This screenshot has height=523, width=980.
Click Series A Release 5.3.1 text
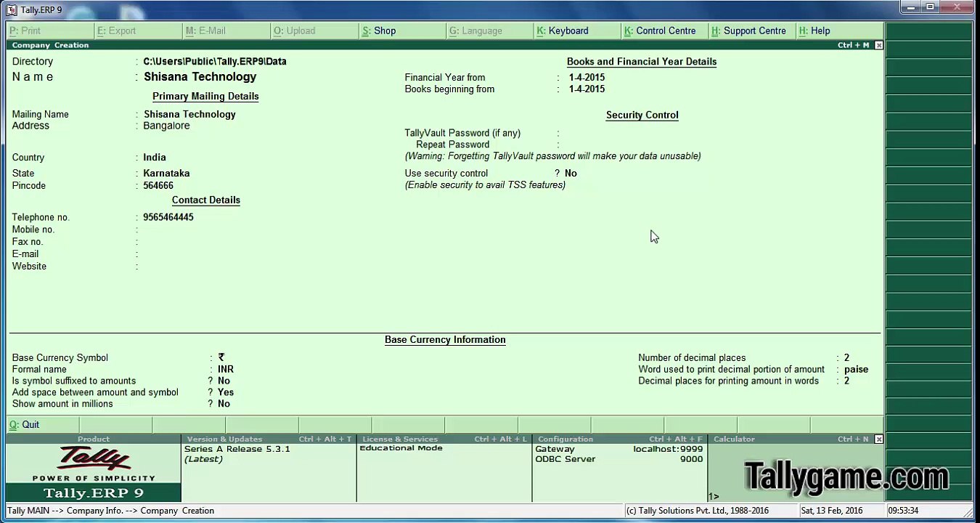coord(237,449)
